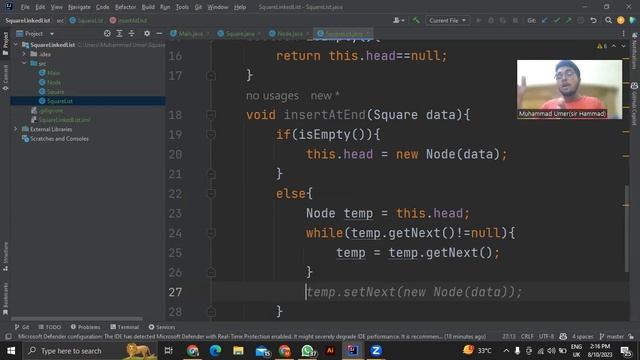Select Node class in project tree

coord(50,82)
